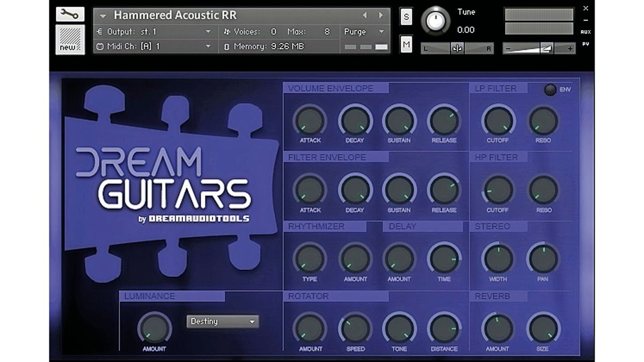The width and height of the screenshot is (644, 362).
Task: Click the LUMINANCE section label
Action: 150,296
